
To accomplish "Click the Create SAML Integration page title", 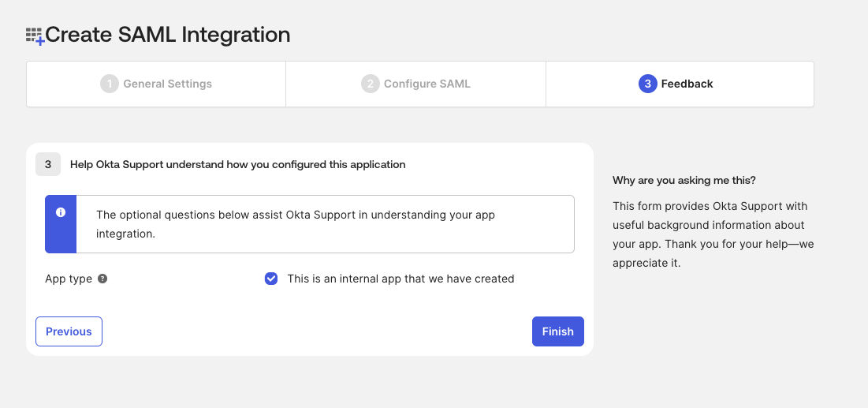I will coord(168,35).
